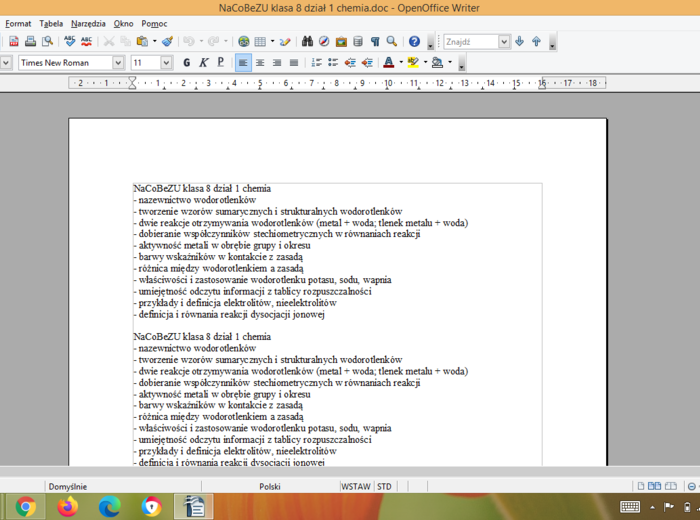
Task: Open the font color dropdown arrow
Action: 401,63
